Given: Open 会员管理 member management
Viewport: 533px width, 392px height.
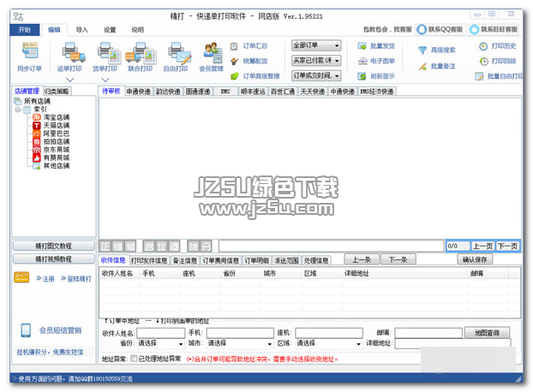Looking at the screenshot, I should coord(212,57).
